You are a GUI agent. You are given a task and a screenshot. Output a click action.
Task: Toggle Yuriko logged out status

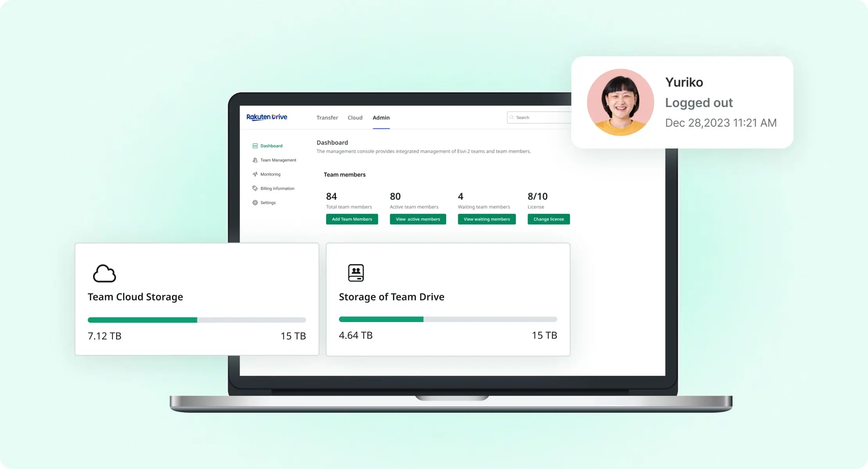pyautogui.click(x=698, y=102)
